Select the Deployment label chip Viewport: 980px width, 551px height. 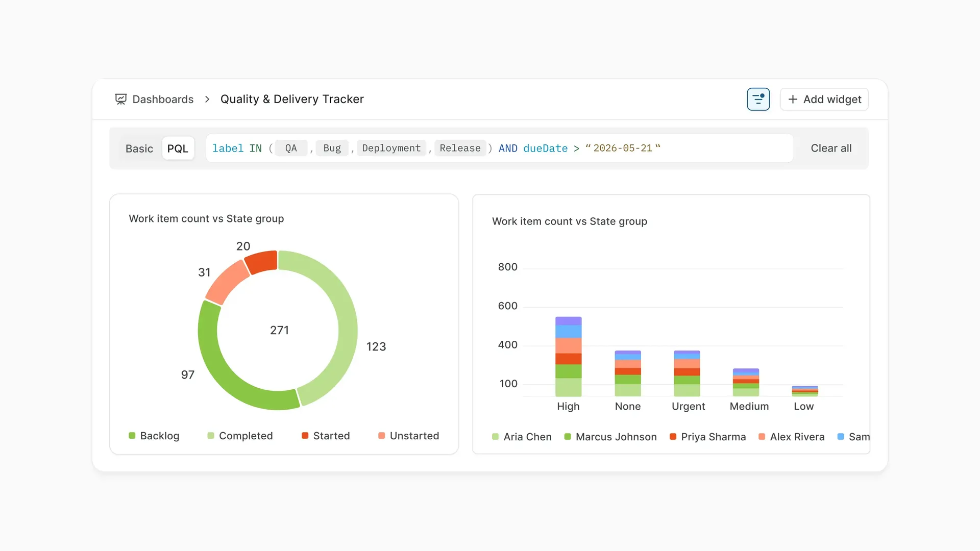point(391,148)
